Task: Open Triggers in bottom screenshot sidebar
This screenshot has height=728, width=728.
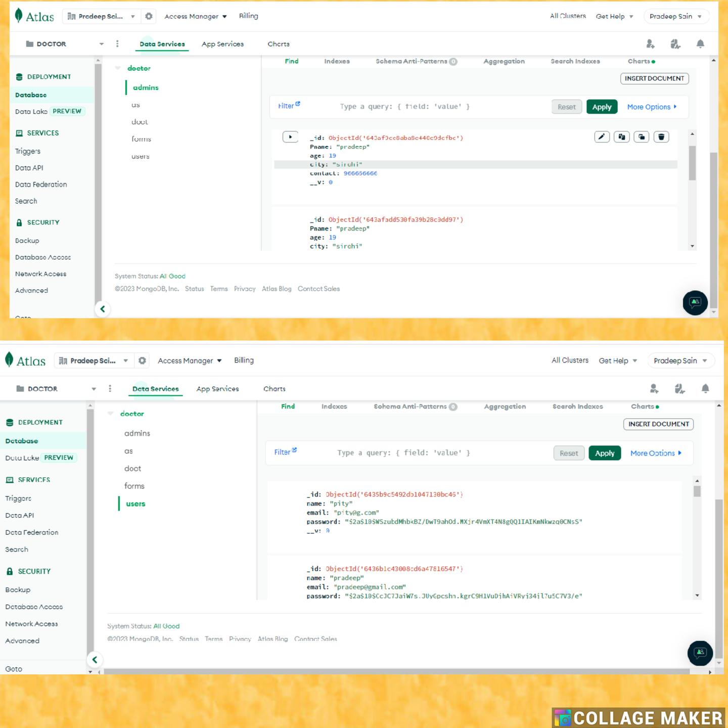Action: [18, 498]
